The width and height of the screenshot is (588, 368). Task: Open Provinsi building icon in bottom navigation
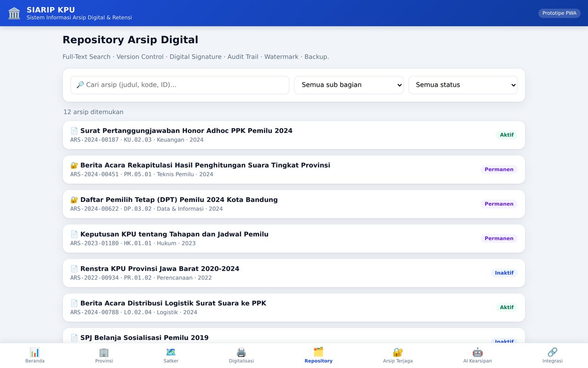click(x=104, y=352)
